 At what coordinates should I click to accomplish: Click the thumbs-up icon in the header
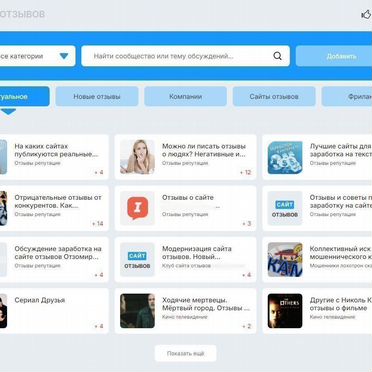[x=367, y=14]
